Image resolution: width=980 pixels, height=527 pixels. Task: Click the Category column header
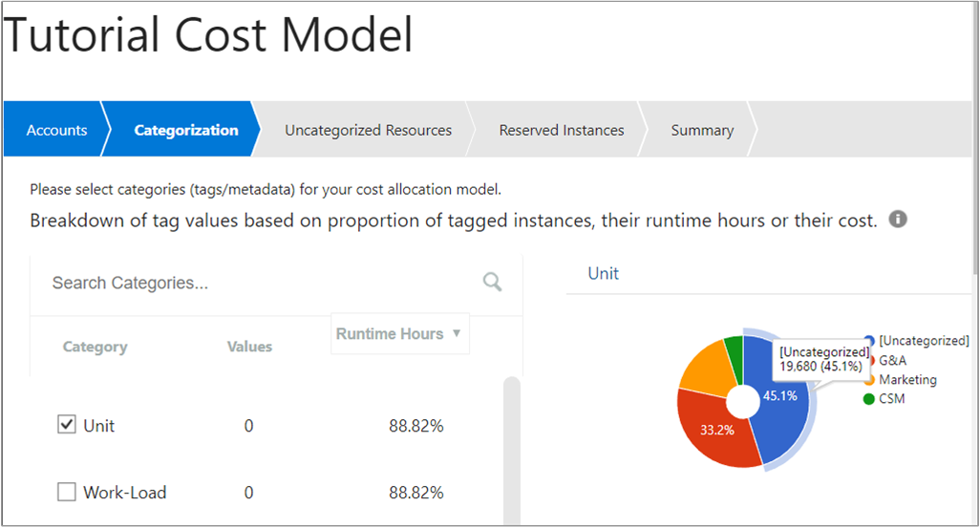pos(95,347)
